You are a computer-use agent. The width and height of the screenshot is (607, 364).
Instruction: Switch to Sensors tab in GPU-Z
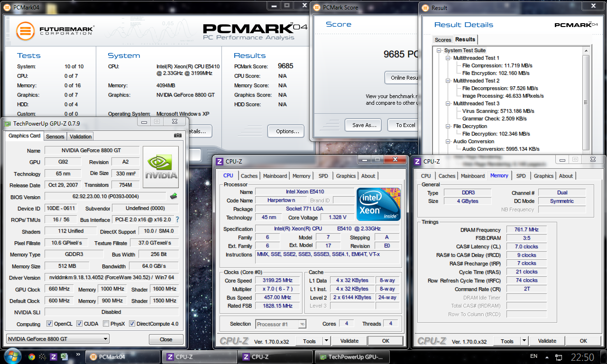coord(55,136)
